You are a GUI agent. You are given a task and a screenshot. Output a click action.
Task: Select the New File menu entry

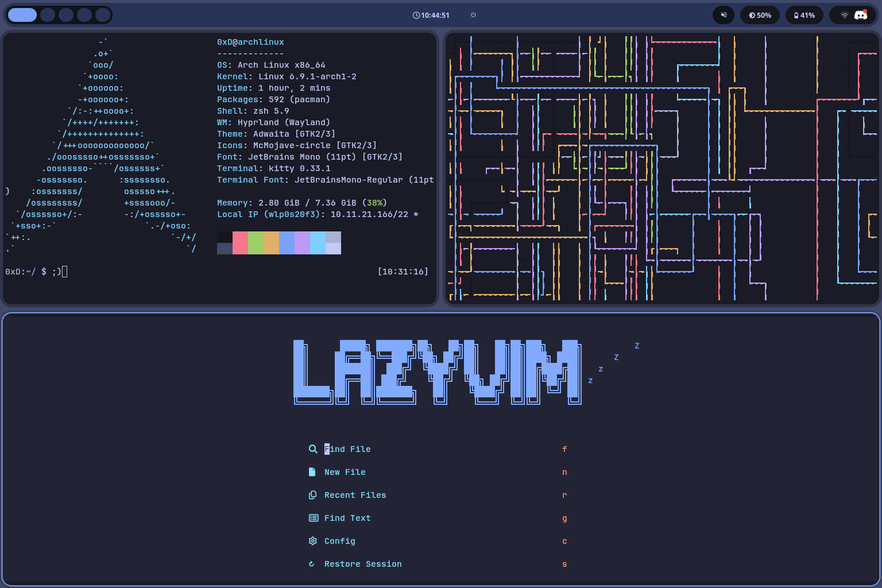(x=345, y=472)
